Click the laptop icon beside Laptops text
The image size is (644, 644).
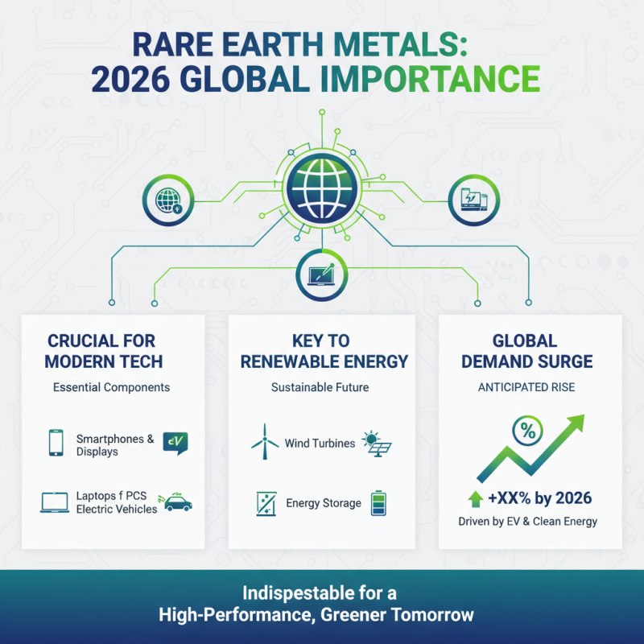click(x=55, y=502)
